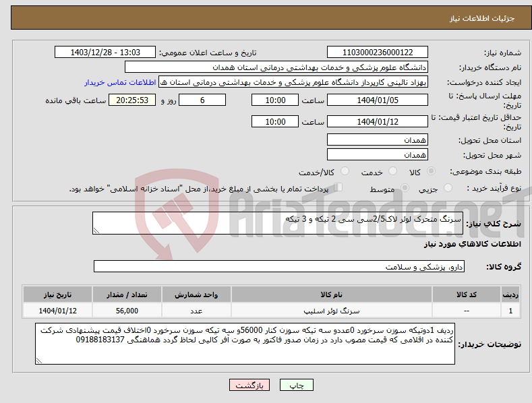Select the جزیی purchase type radio
This screenshot has width=532, height=403.
coord(448,187)
